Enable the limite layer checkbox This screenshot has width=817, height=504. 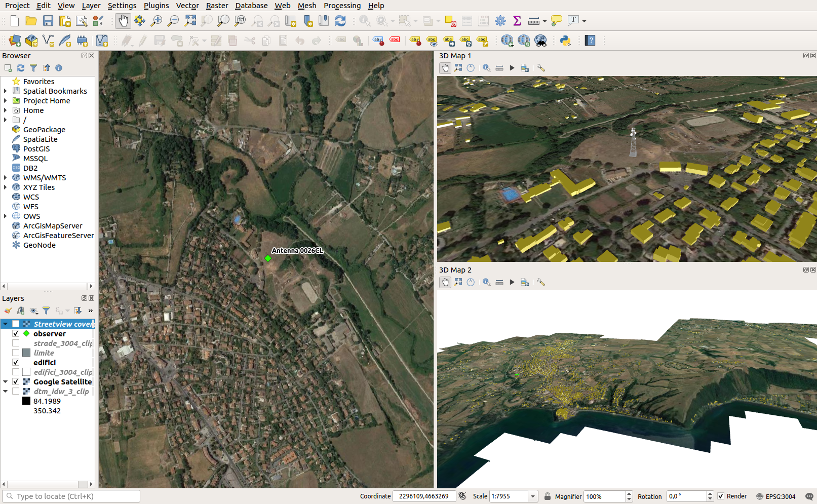[16, 353]
